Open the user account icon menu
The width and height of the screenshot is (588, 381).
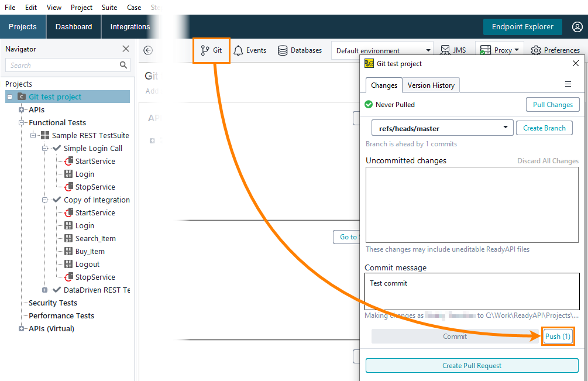[x=577, y=26]
